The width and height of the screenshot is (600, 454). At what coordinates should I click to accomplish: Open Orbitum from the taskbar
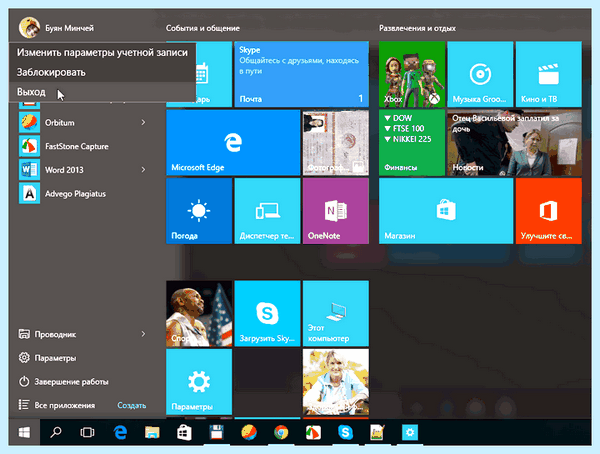click(x=249, y=433)
